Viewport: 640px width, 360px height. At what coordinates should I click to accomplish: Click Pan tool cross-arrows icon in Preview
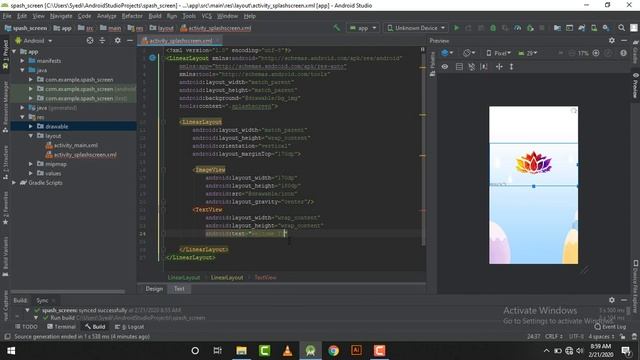point(499,67)
